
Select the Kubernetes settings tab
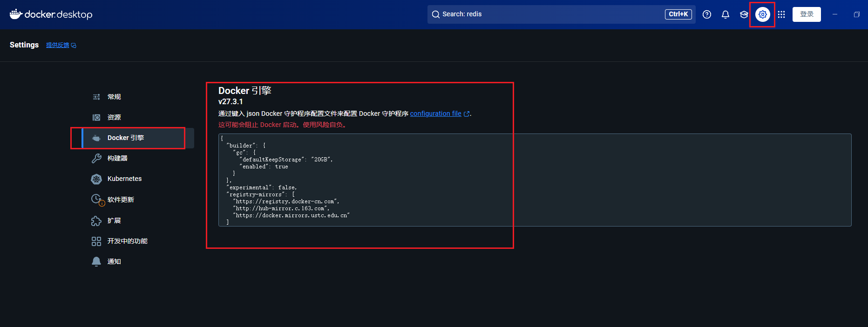coord(137,179)
